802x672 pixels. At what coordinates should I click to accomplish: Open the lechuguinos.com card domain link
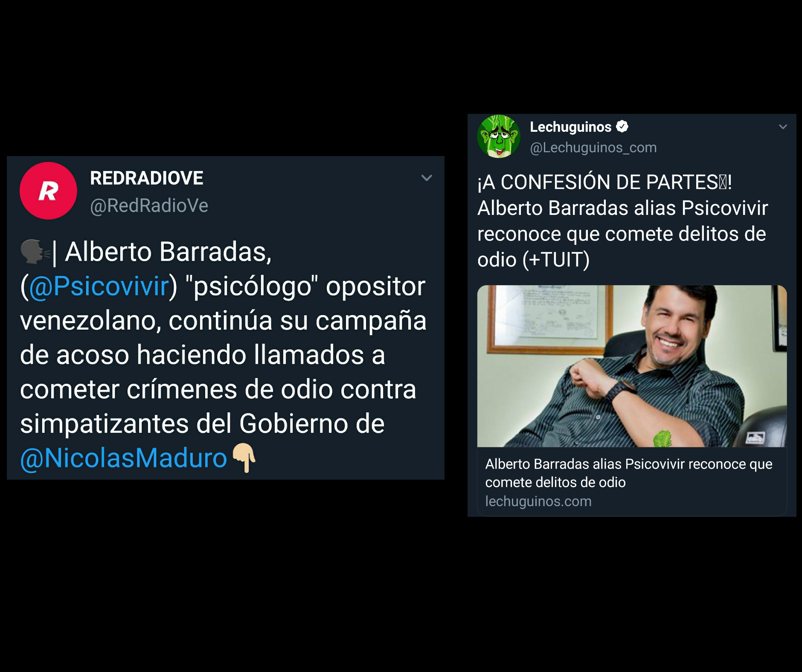point(538,501)
